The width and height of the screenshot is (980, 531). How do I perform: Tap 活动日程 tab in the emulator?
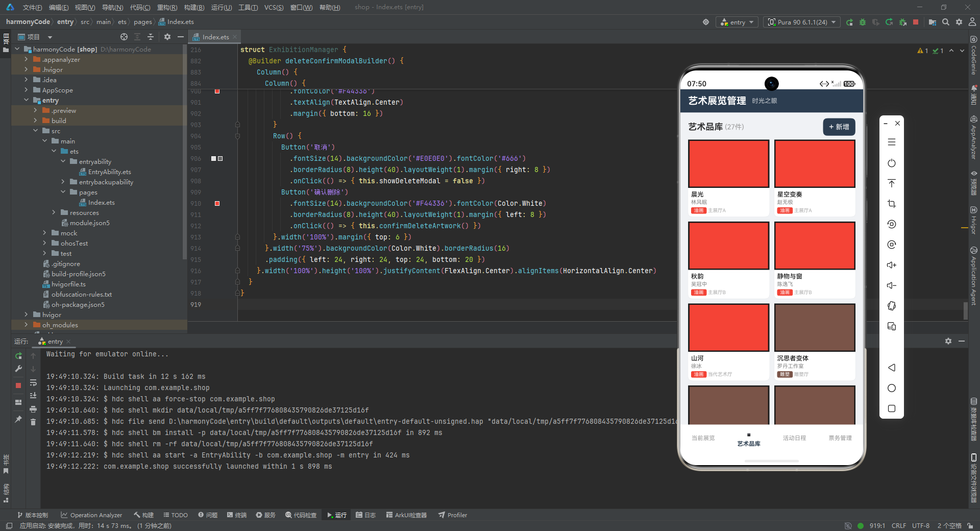click(794, 438)
